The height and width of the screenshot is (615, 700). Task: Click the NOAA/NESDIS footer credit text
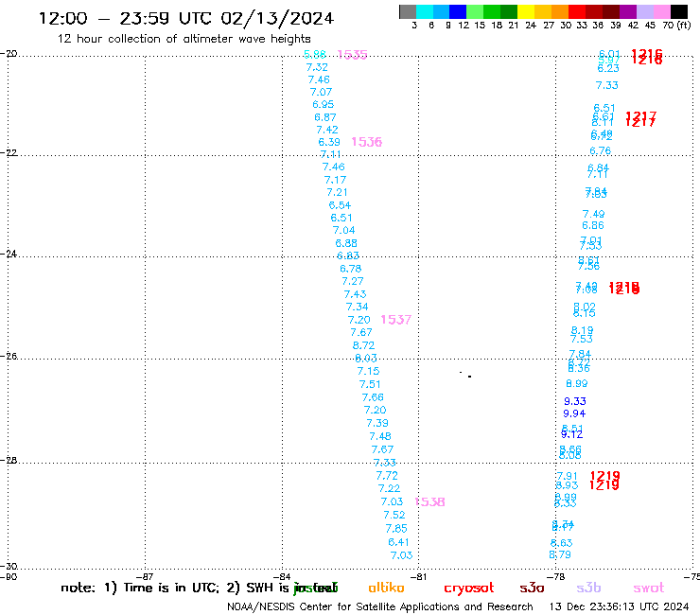tap(380, 606)
